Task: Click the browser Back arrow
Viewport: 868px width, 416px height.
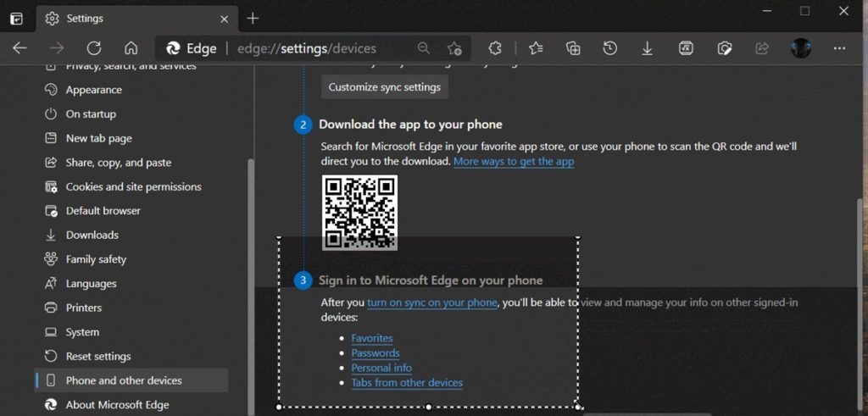Action: [19, 48]
